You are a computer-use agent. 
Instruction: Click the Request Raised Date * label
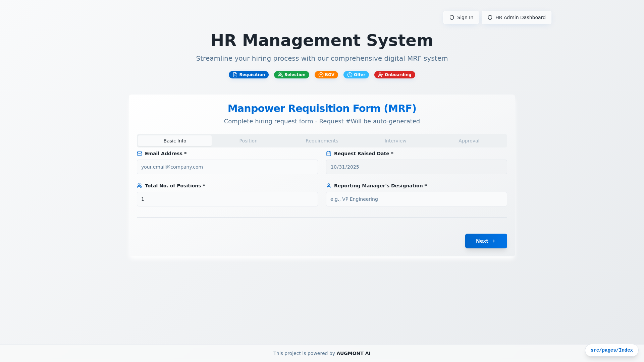pos(364,154)
